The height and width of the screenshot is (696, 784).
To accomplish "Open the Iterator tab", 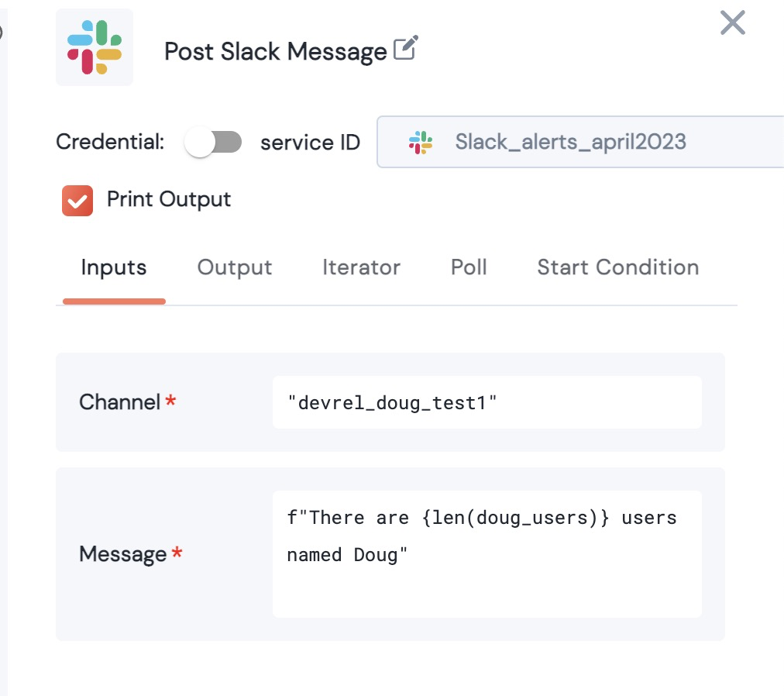I will click(361, 268).
